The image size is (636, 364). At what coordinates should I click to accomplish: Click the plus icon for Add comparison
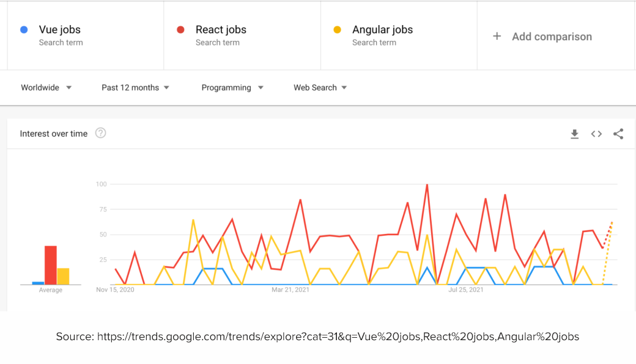497,37
